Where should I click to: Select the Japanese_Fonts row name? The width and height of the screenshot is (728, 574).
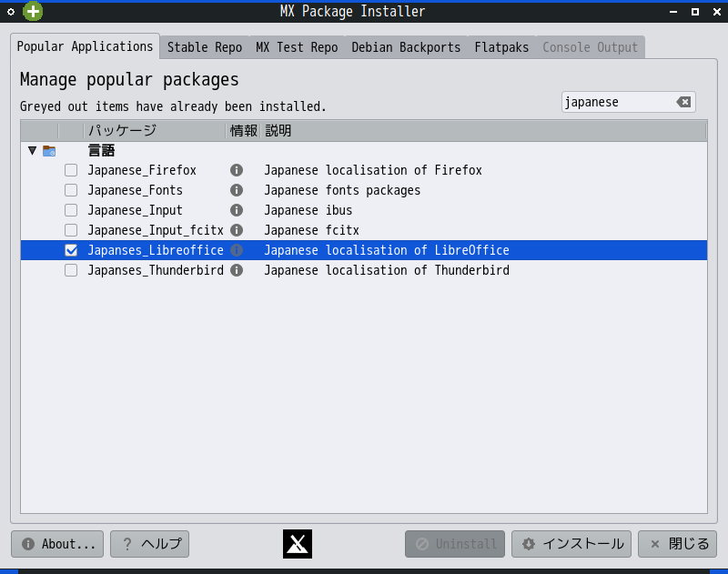coord(135,190)
